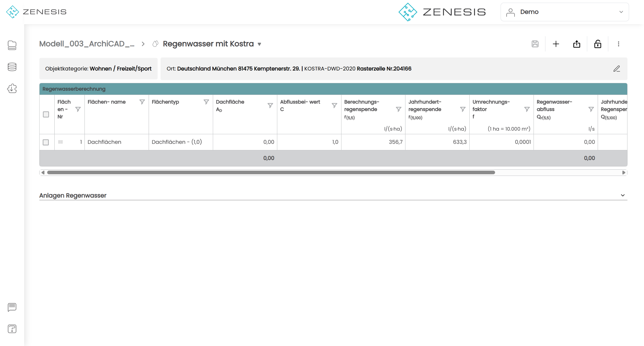Image resolution: width=644 pixels, height=346 pixels.
Task: Click the help question sidebar icon
Action: tap(12, 329)
